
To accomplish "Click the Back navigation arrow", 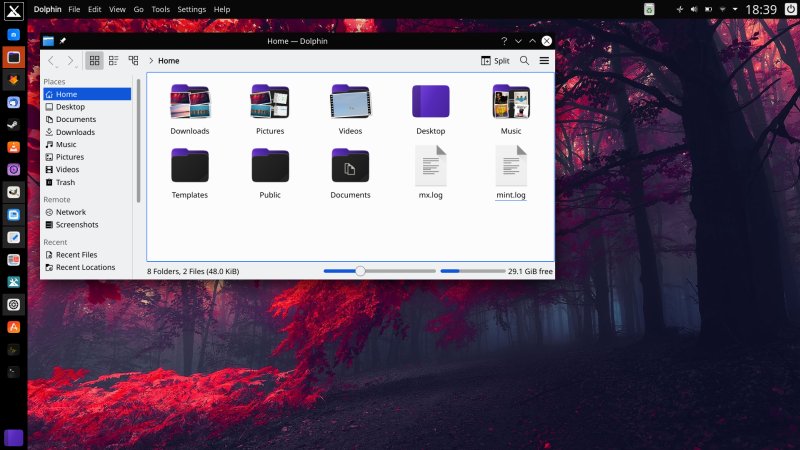I will [52, 61].
